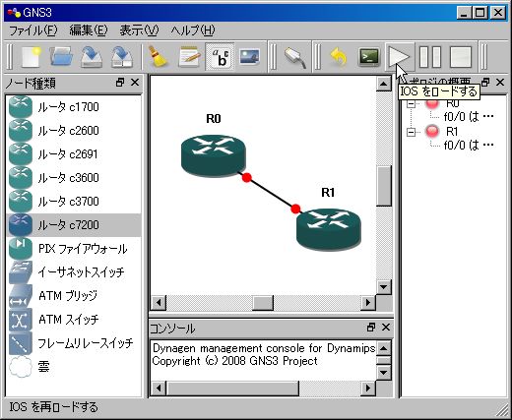512x420 pixels.
Task: Click canvas vertical scrollbar thumb
Action: pyautogui.click(x=383, y=186)
